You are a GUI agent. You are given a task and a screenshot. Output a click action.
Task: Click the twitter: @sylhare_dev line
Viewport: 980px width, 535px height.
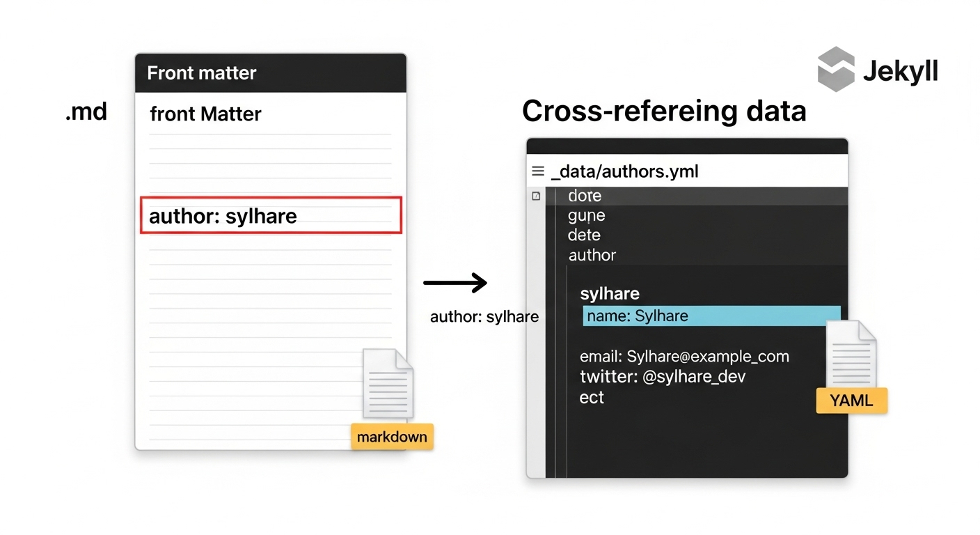(662, 377)
